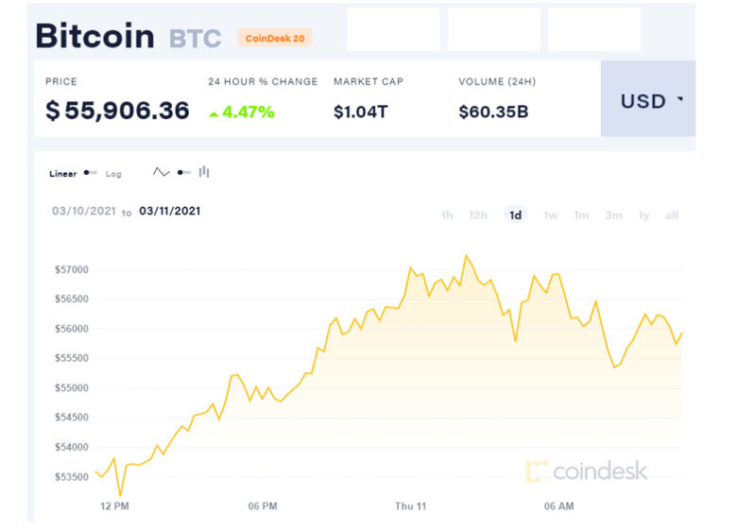
Task: Toggle the Linear/Log scale switch
Action: coord(91,173)
